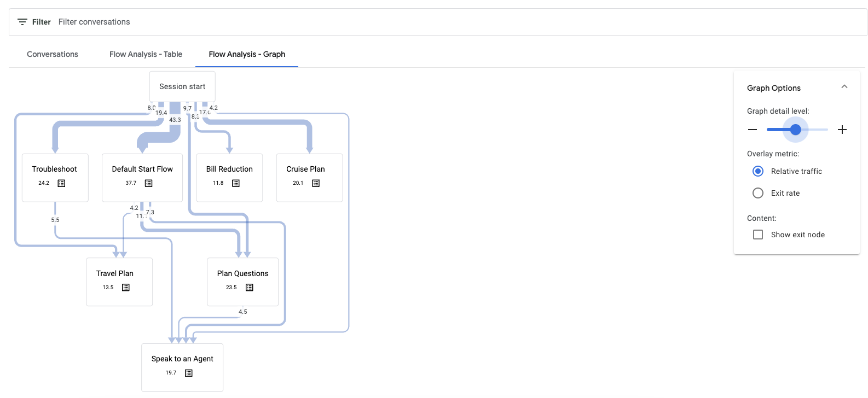The width and height of the screenshot is (868, 398).
Task: Open the Plan Questions node details icon
Action: (250, 288)
